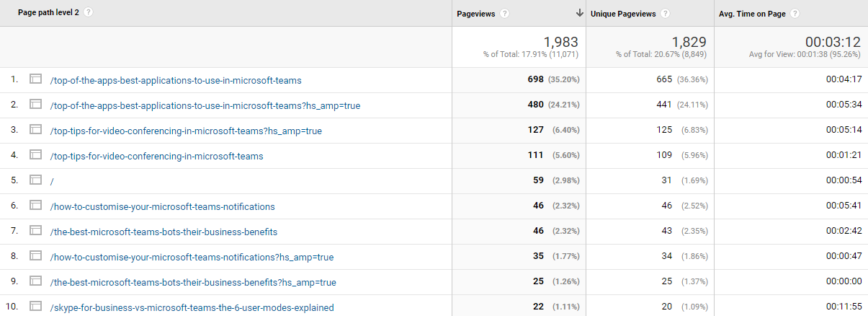The image size is (868, 316).
Task: Select time on page value 00:05:34
Action: pos(844,105)
